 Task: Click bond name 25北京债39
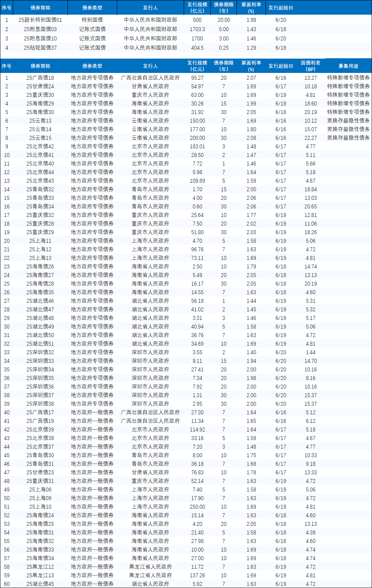pyautogui.click(x=40, y=430)
